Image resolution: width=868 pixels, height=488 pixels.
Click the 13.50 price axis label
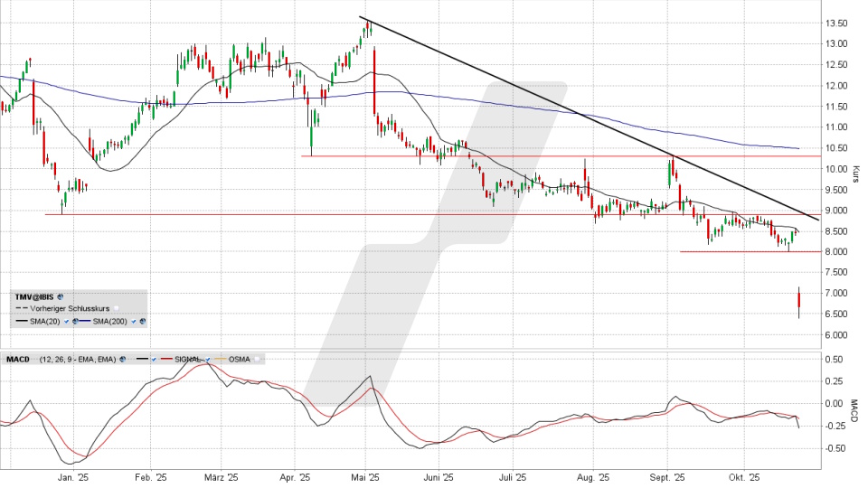(839, 23)
